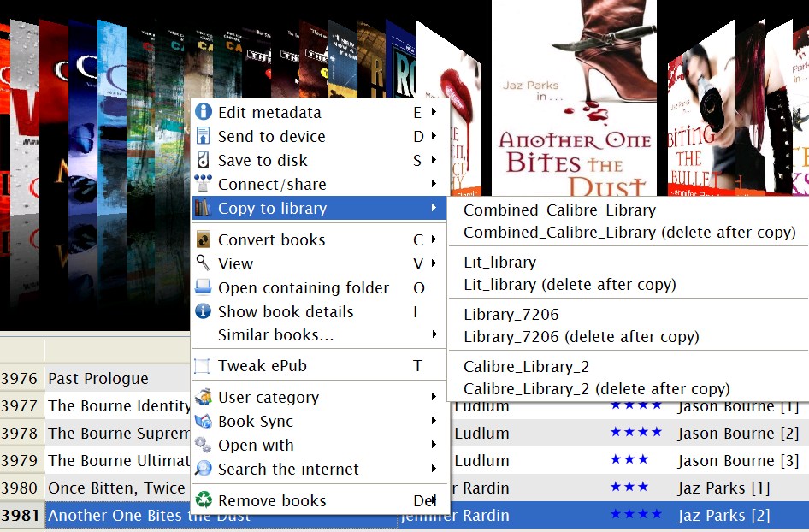Image resolution: width=809 pixels, height=532 pixels.
Task: Select The Bourne Supremacy row title
Action: (x=119, y=433)
